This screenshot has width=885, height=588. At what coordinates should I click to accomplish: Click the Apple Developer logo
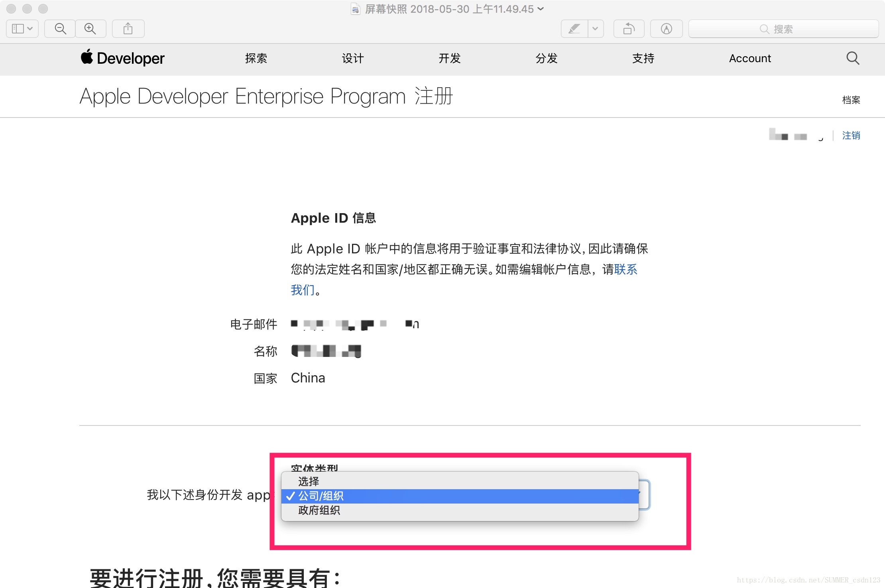tap(123, 58)
